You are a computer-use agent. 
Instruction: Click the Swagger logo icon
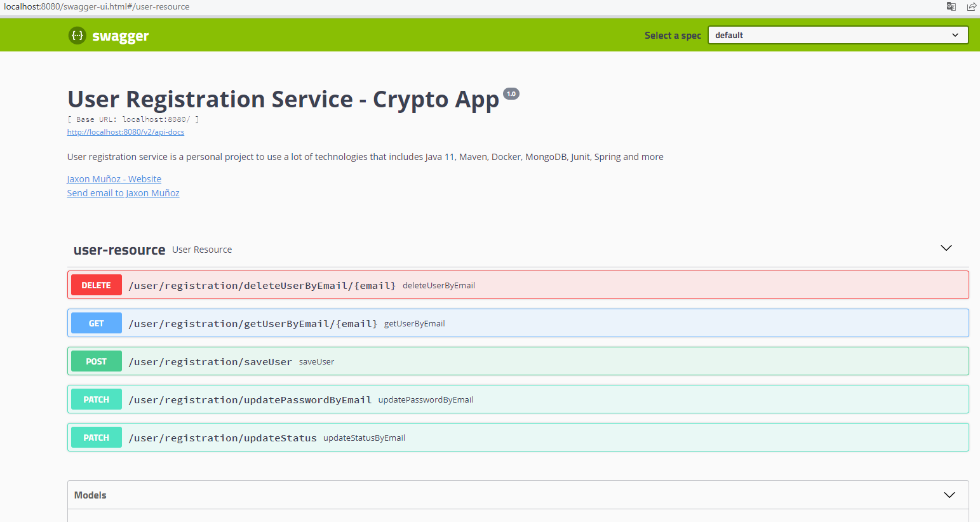[77, 36]
